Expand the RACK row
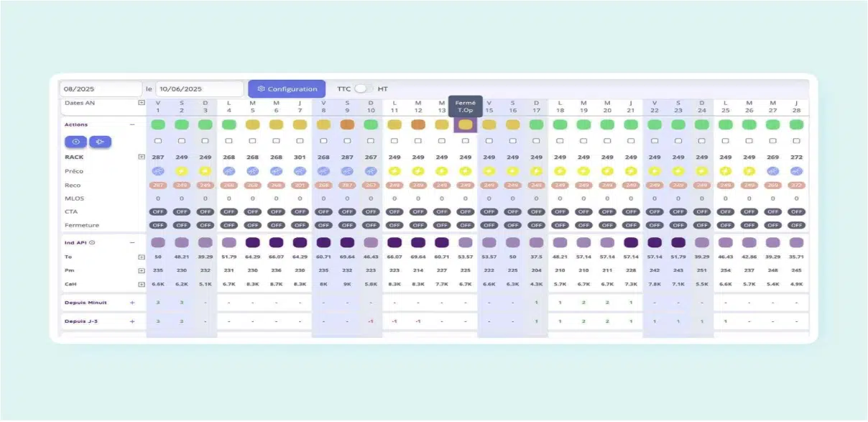The width and height of the screenshot is (868, 422). (142, 157)
